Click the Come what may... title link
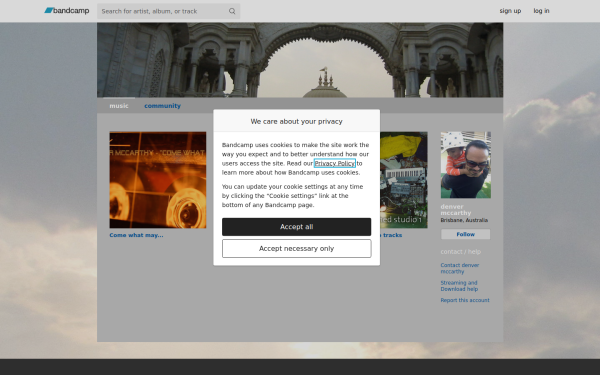Screen dimensions: 600x375 pos(136,235)
